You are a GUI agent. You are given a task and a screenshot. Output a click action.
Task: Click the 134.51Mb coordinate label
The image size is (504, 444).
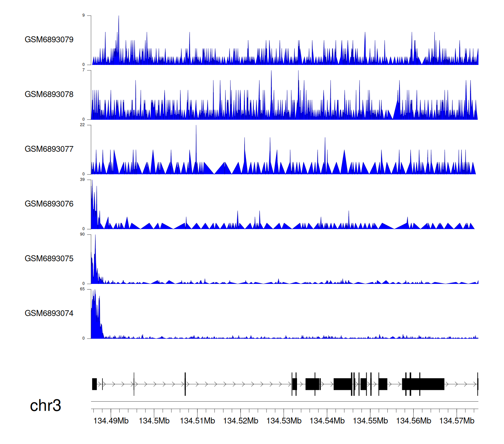(x=197, y=421)
